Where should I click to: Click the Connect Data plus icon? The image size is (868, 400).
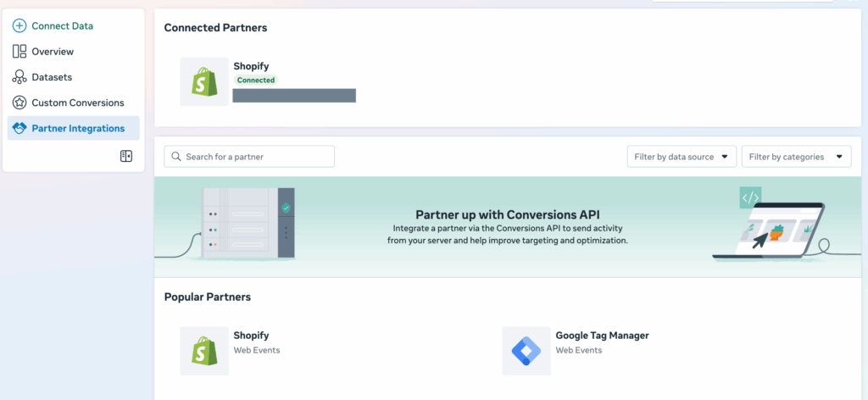pyautogui.click(x=19, y=26)
